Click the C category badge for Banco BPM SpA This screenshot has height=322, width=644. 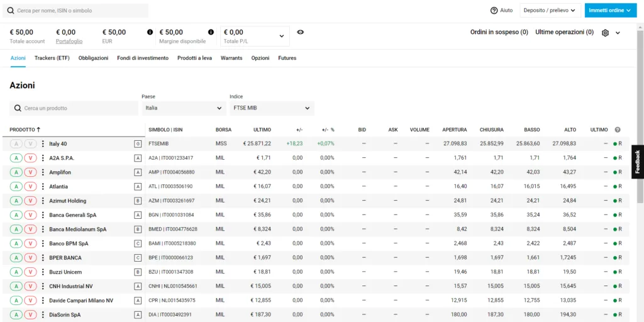click(138, 243)
